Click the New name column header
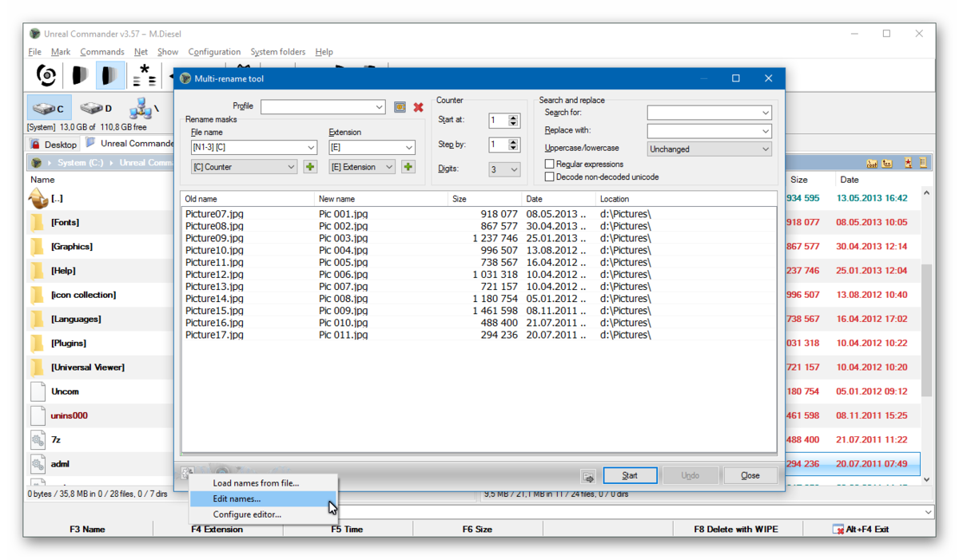The width and height of the screenshot is (959, 560). pos(381,199)
